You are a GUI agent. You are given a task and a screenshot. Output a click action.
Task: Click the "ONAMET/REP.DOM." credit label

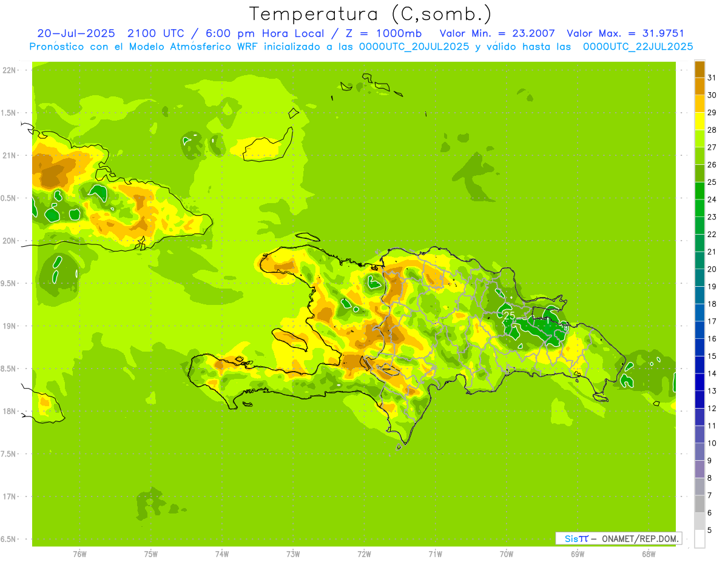[641, 538]
